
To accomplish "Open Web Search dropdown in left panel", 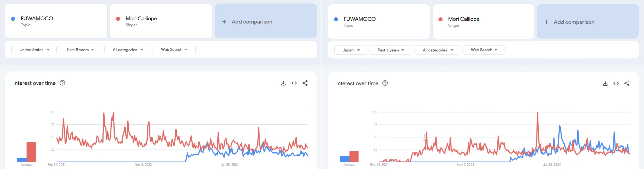I will tap(174, 49).
